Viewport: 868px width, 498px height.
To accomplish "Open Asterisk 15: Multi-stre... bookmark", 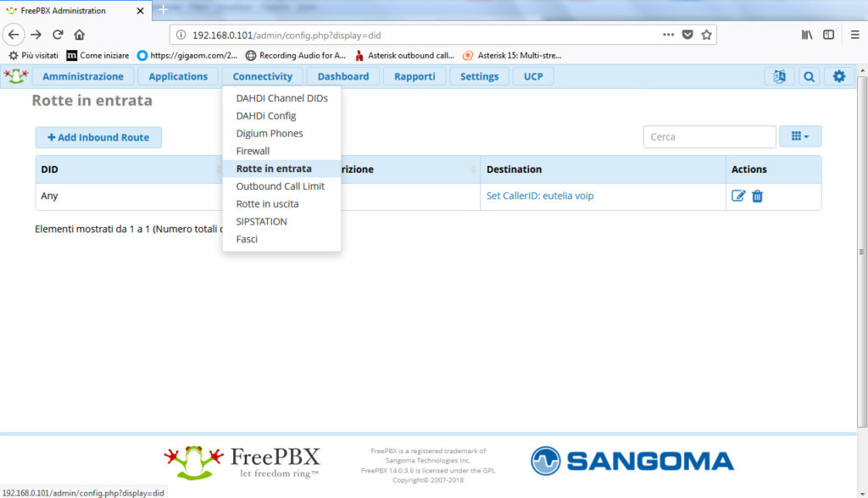I will point(512,55).
